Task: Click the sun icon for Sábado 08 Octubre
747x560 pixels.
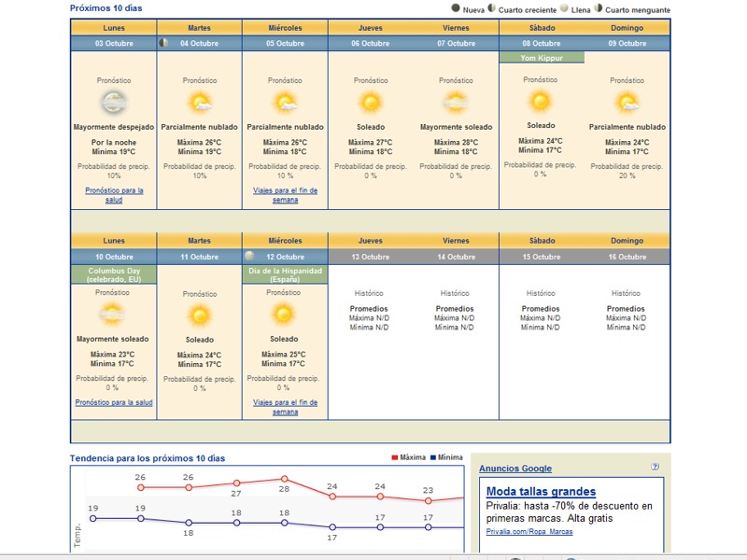Action: click(x=541, y=101)
